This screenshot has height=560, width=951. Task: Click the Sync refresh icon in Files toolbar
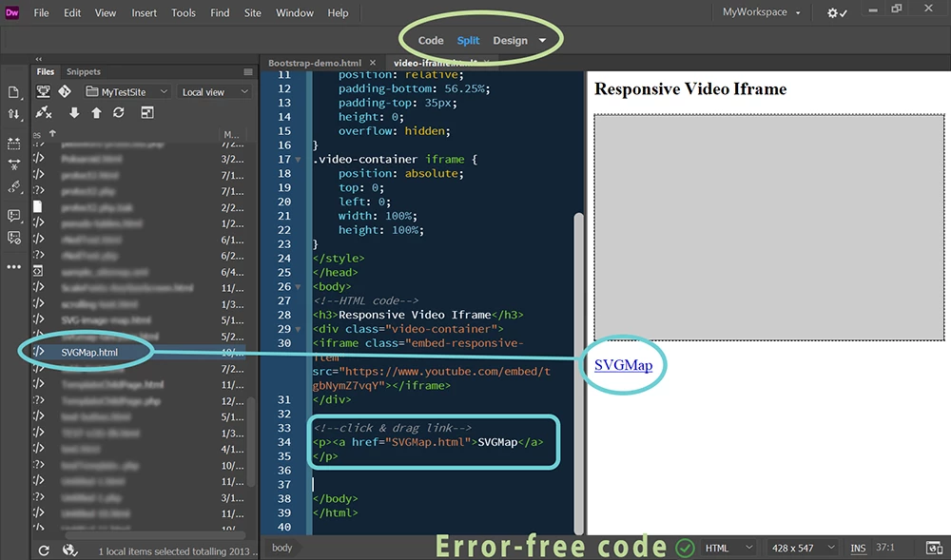(119, 113)
